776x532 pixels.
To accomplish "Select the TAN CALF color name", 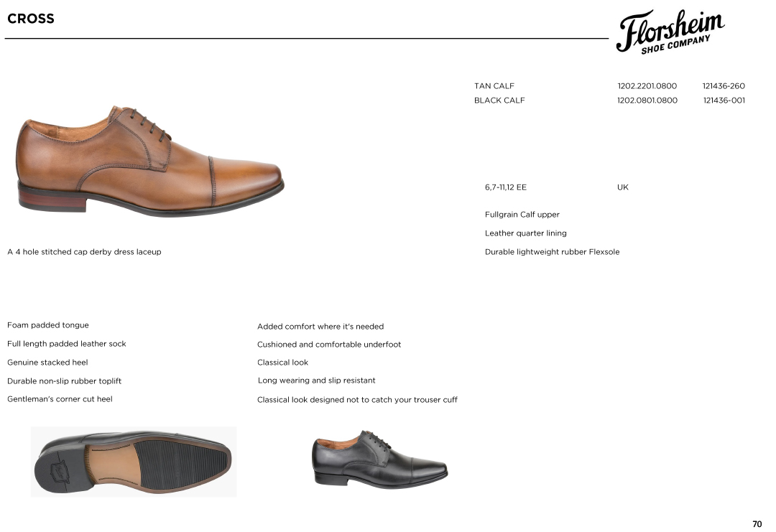I will [x=494, y=86].
